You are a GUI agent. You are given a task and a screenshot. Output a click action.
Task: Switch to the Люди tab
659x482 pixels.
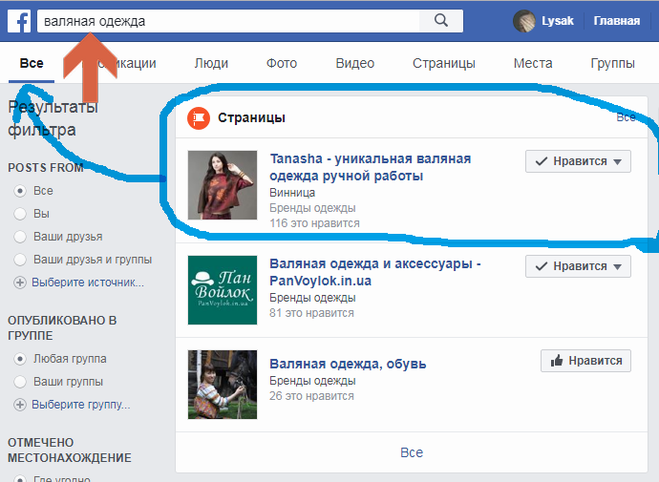point(211,63)
